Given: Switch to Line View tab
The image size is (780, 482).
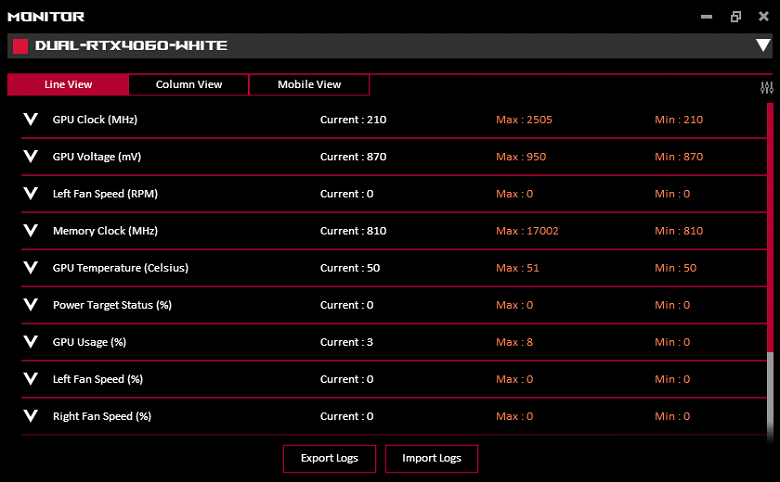Looking at the screenshot, I should tap(68, 85).
